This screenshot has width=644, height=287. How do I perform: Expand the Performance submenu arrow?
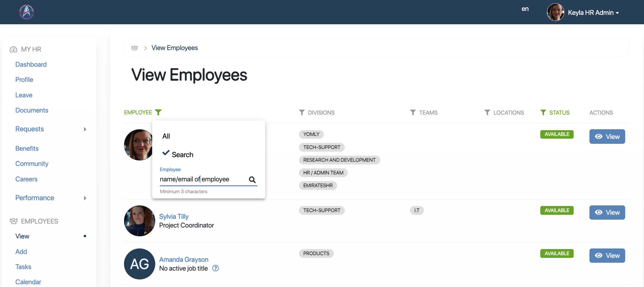(x=85, y=198)
